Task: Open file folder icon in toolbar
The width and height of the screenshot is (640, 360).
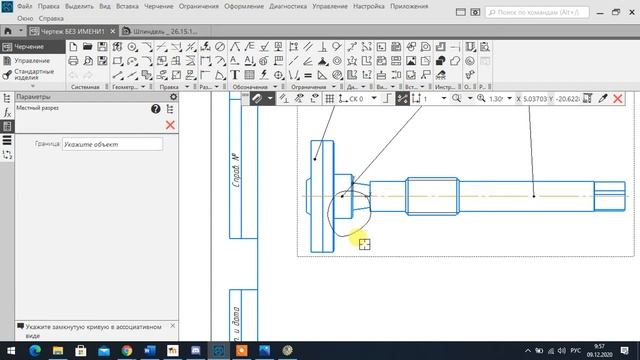Action: pos(87,47)
